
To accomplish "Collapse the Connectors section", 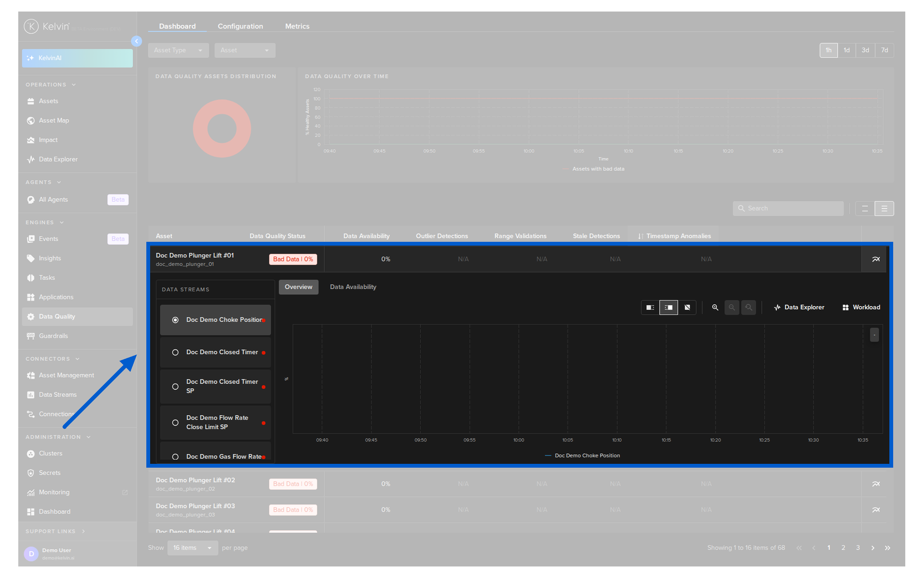I will click(x=52, y=359).
